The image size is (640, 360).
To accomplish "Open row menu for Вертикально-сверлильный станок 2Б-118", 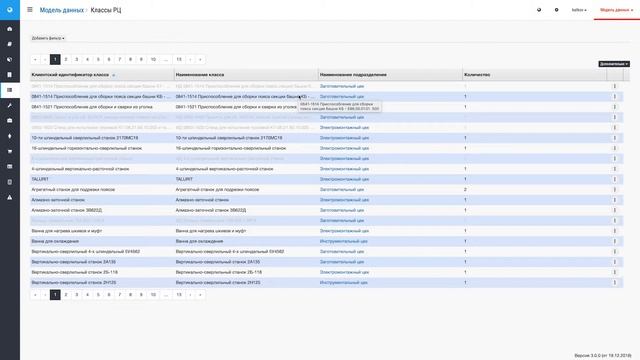I will pos(615,272).
